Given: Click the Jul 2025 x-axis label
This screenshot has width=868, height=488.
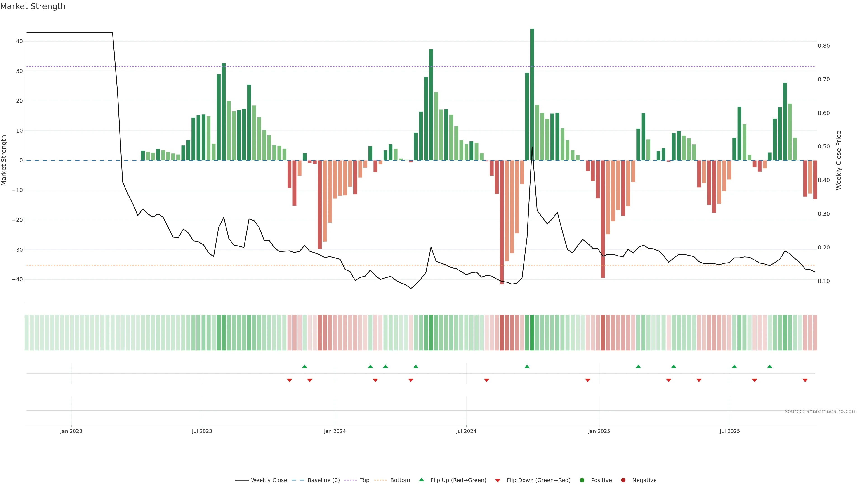Looking at the screenshot, I should point(729,431).
